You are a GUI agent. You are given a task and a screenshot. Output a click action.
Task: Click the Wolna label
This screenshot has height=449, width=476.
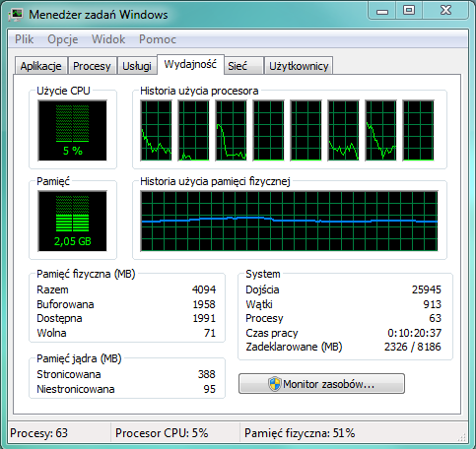point(51,333)
